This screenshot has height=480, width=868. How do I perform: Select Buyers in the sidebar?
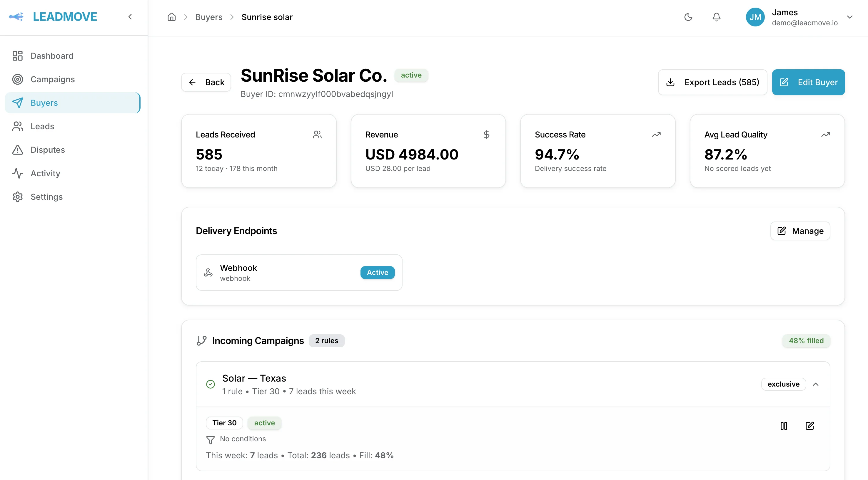pos(73,103)
